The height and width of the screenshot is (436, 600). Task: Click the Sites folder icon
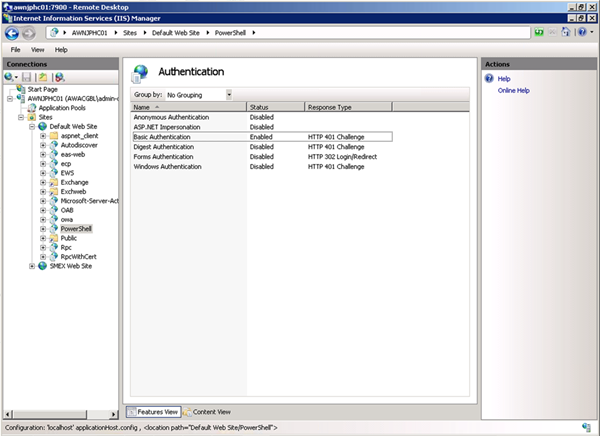[32, 117]
